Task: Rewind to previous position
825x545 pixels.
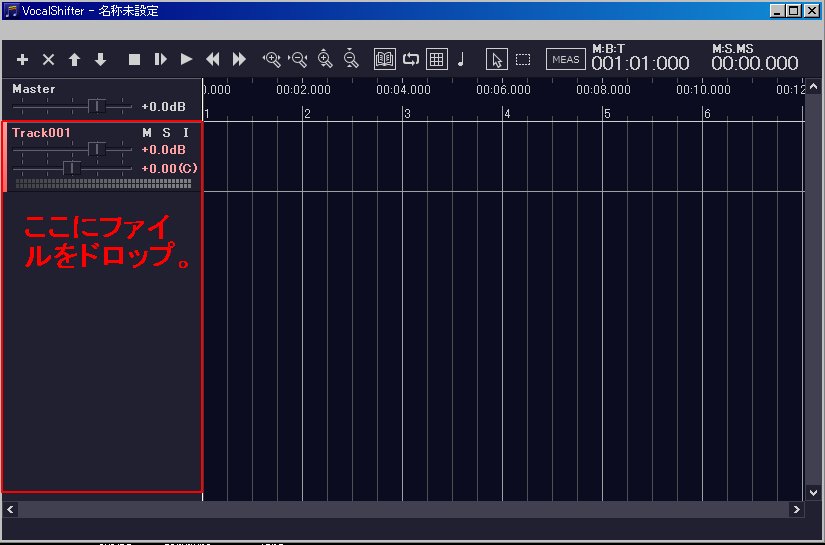Action: pyautogui.click(x=213, y=59)
